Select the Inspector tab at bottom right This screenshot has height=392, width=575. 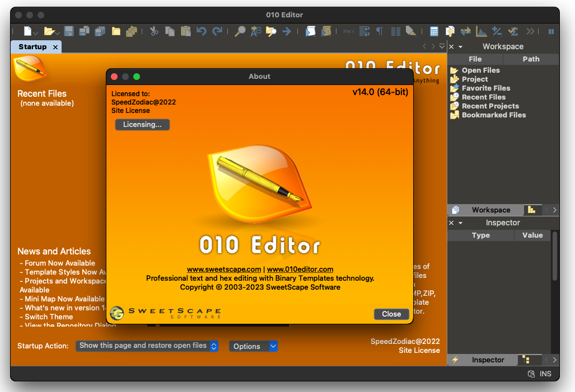pos(488,360)
